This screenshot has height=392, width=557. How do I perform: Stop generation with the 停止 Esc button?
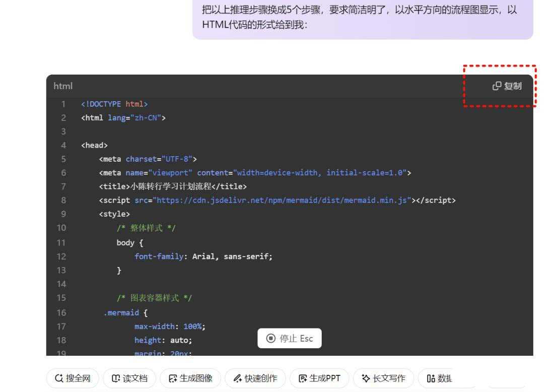point(290,338)
